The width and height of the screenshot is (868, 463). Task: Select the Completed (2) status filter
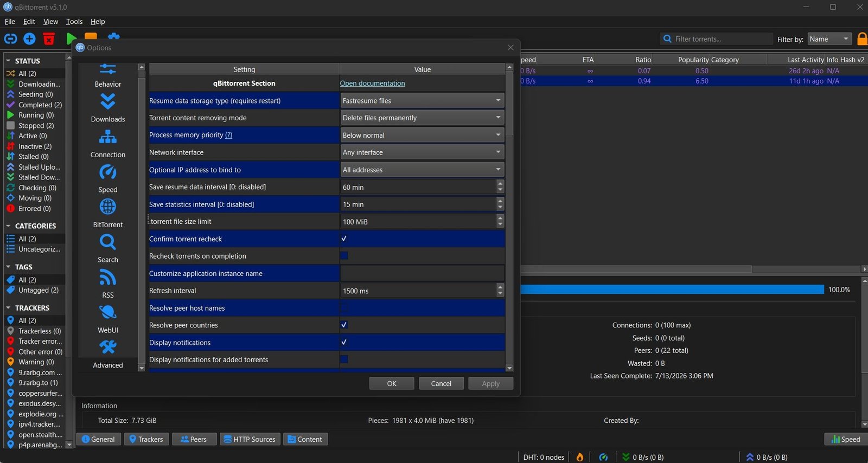tap(35, 105)
